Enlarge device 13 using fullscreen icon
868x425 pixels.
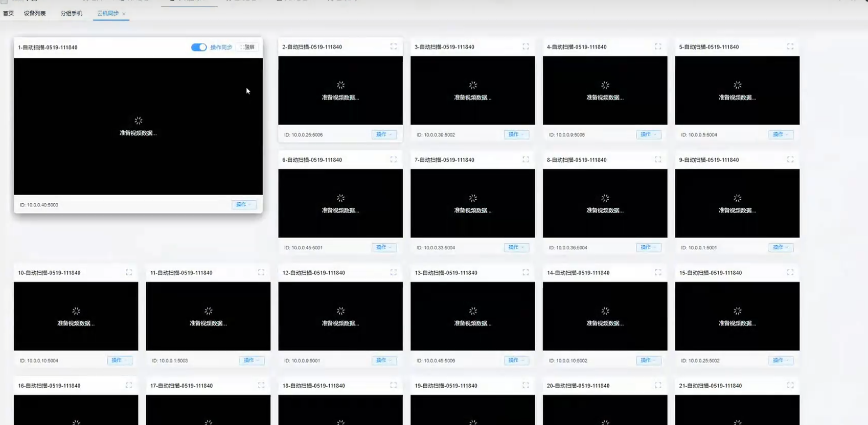point(526,272)
